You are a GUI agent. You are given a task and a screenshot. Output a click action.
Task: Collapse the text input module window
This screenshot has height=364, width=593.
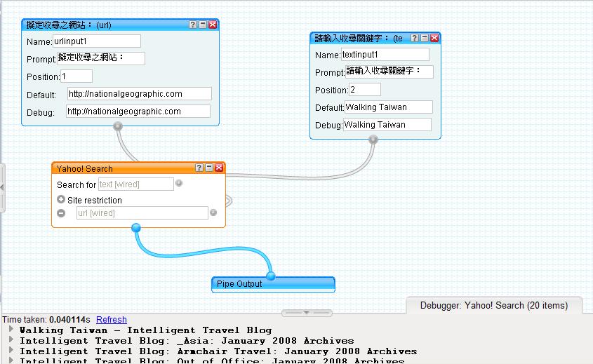(425, 38)
